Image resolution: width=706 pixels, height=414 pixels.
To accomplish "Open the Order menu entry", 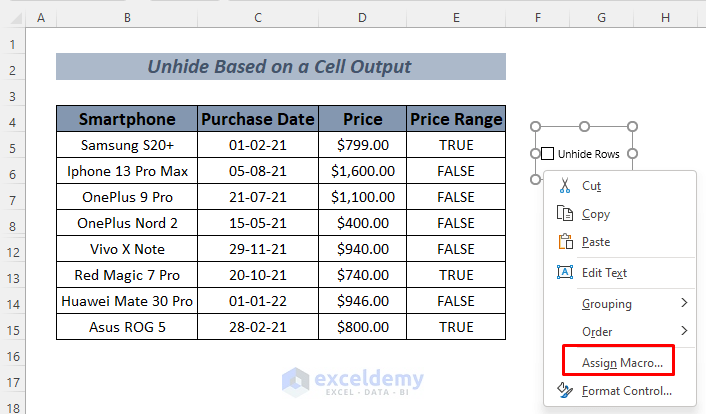I will [x=620, y=332].
